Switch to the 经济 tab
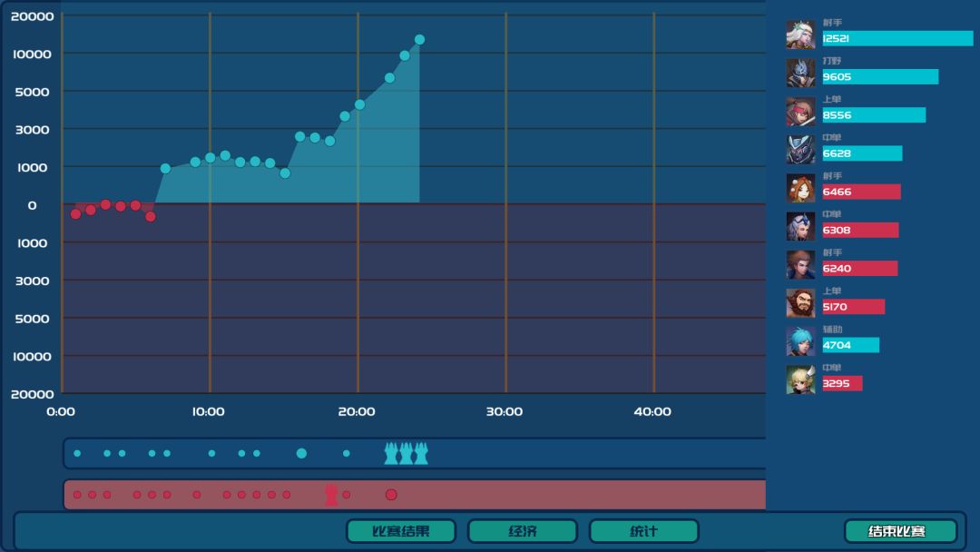Image resolution: width=980 pixels, height=552 pixels. 523,531
